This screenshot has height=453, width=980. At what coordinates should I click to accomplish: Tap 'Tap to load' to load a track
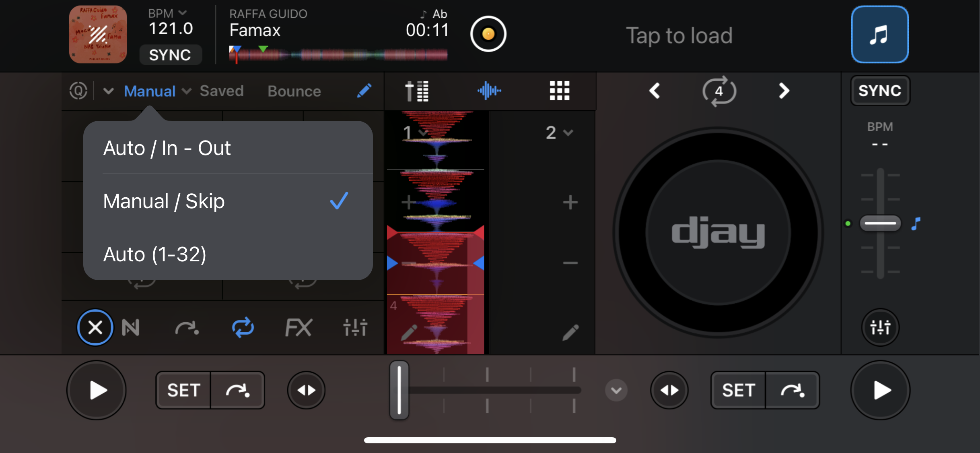[x=679, y=35]
